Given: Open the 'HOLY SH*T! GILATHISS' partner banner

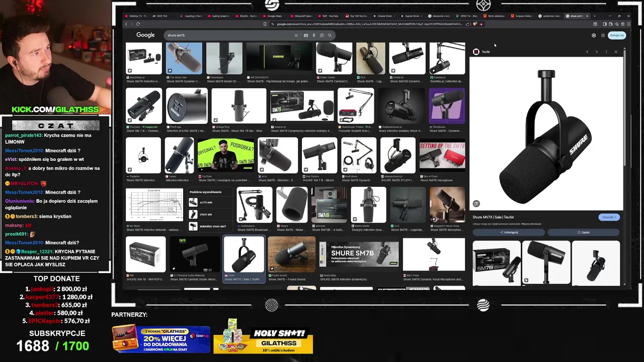Looking at the screenshot, I should coord(263,339).
